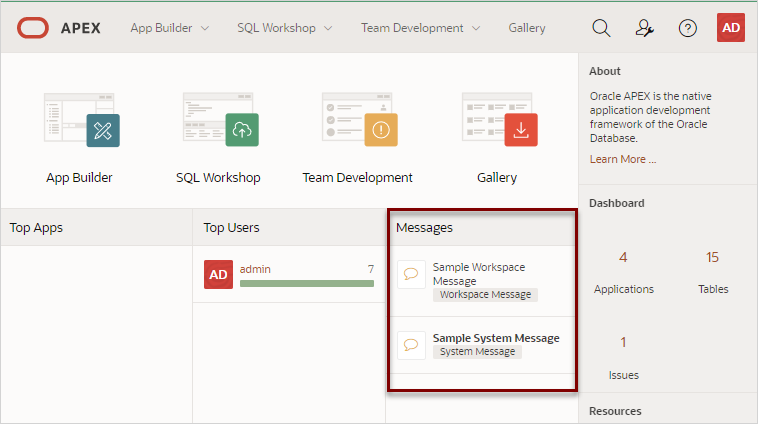Image resolution: width=758 pixels, height=424 pixels.
Task: Click the Messages heading
Action: (x=424, y=228)
